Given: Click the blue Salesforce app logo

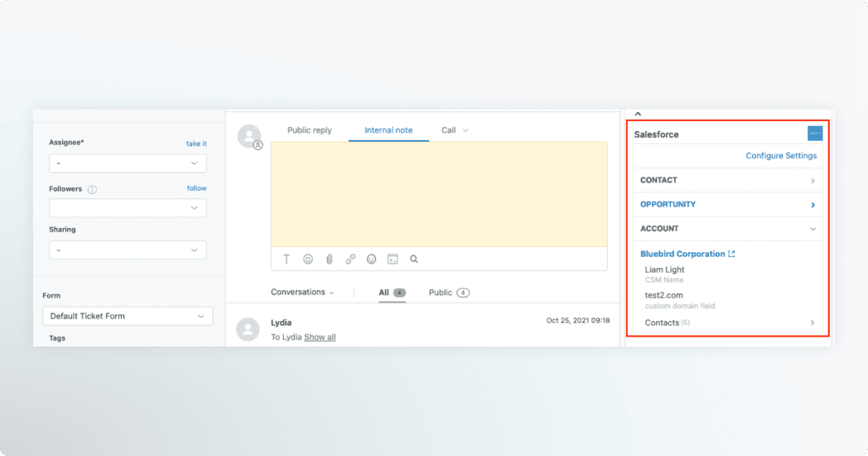Looking at the screenshot, I should click(x=815, y=133).
